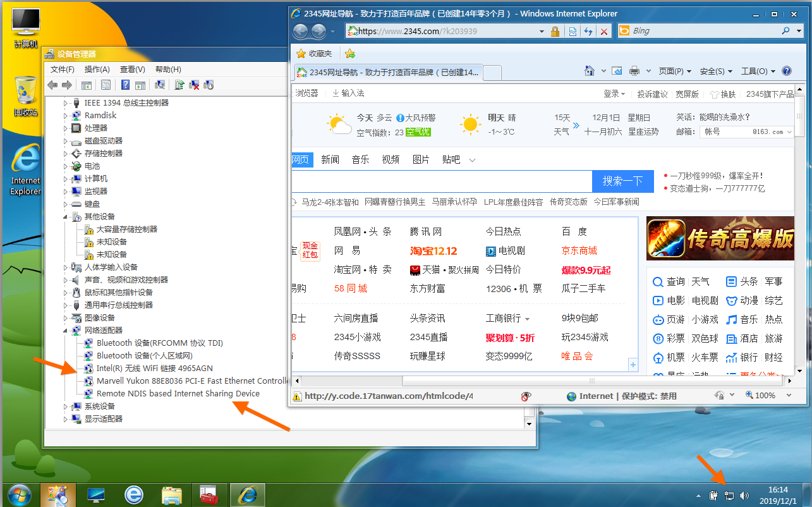Image resolution: width=812 pixels, height=507 pixels.
Task: Click the Internet Explorer Back button
Action: [x=301, y=31]
